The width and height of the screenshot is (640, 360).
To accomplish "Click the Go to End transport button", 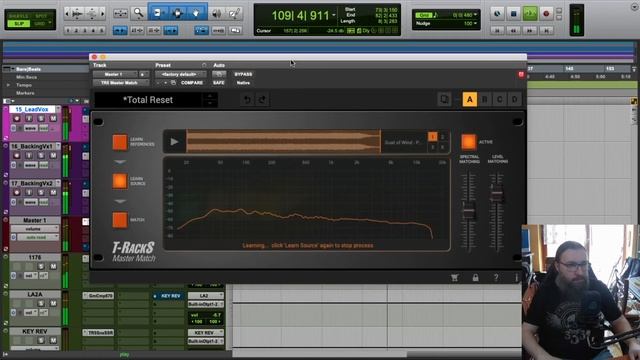I will coord(546,30).
